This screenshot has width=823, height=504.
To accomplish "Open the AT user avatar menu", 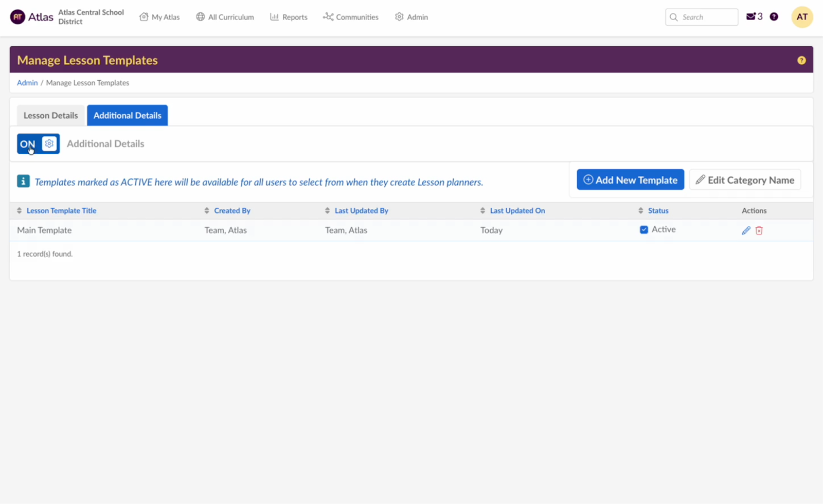I will pyautogui.click(x=802, y=17).
